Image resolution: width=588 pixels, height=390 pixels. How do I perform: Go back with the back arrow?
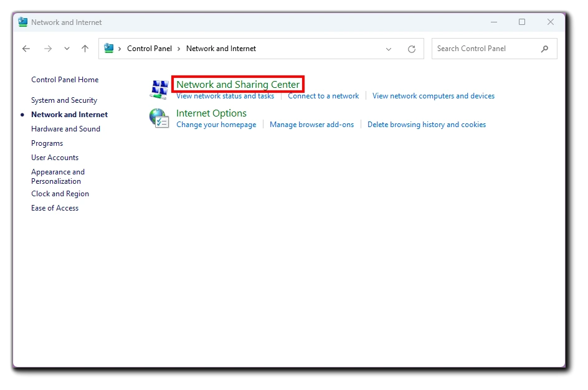[26, 49]
